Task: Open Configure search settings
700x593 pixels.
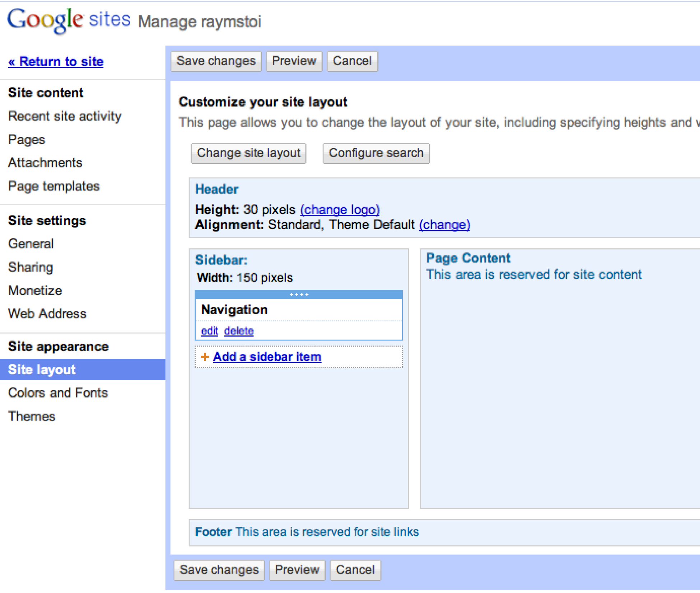Action: [x=375, y=153]
